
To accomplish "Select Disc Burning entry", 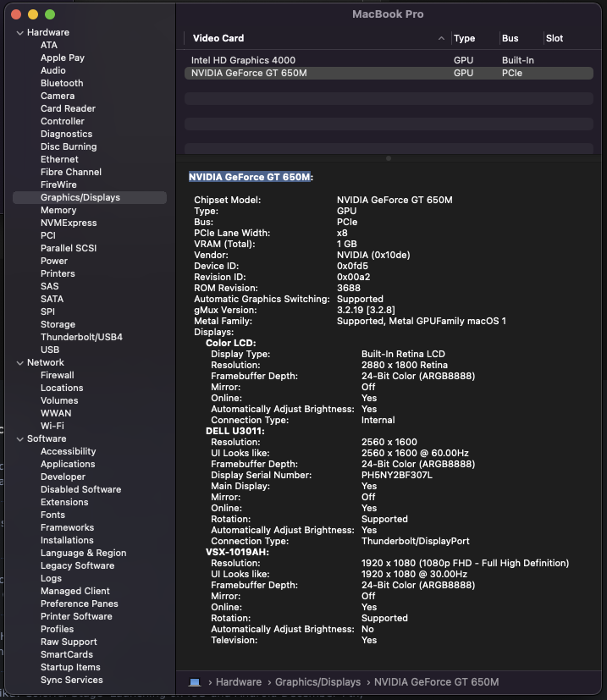I will [69, 147].
